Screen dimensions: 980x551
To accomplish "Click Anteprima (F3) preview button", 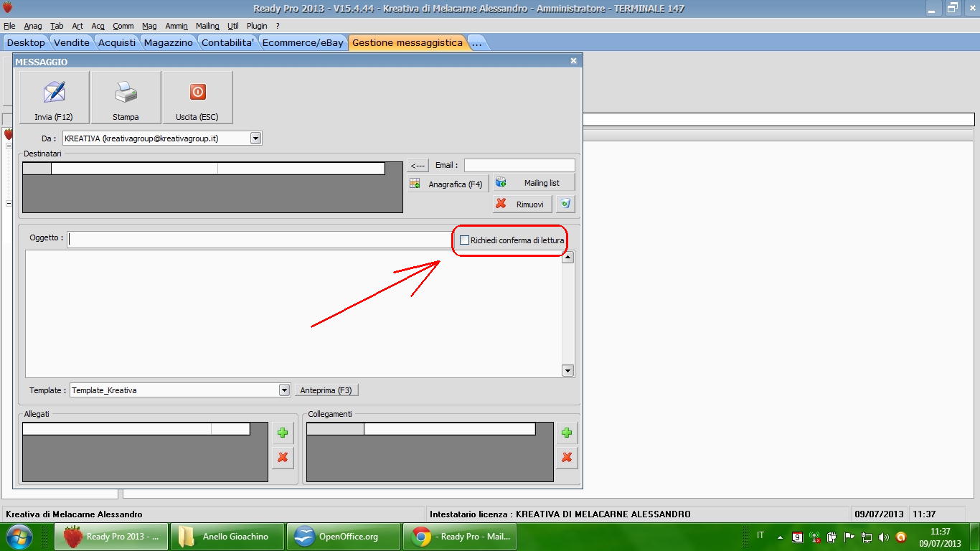I will (x=326, y=390).
